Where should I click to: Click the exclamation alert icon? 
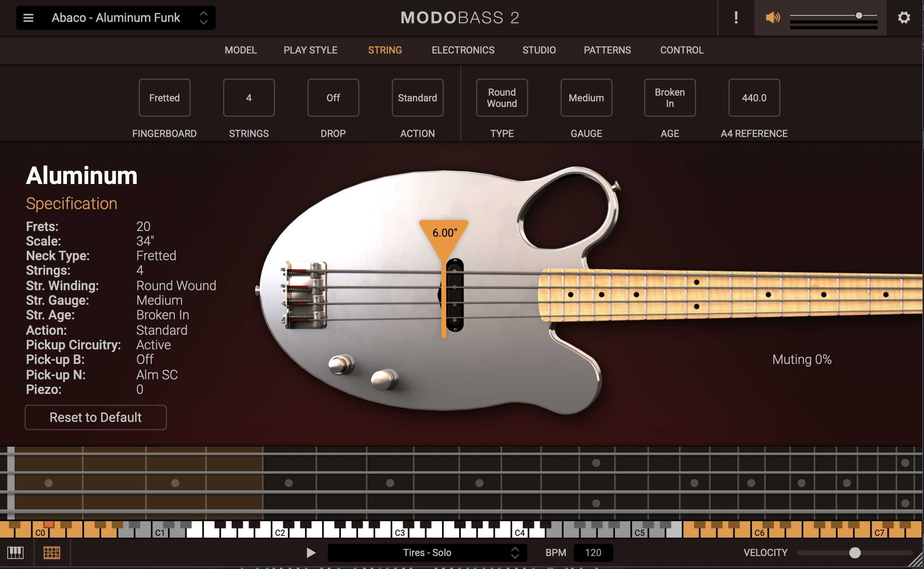[x=736, y=18]
